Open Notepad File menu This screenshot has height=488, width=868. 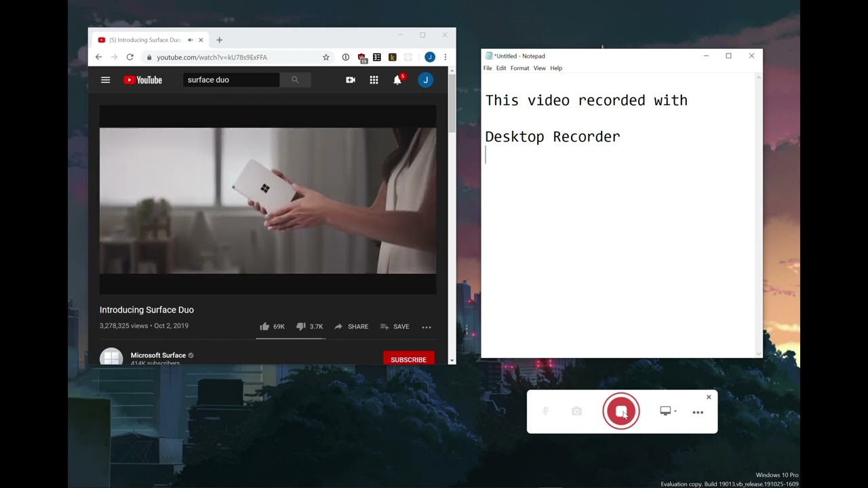[x=488, y=68]
